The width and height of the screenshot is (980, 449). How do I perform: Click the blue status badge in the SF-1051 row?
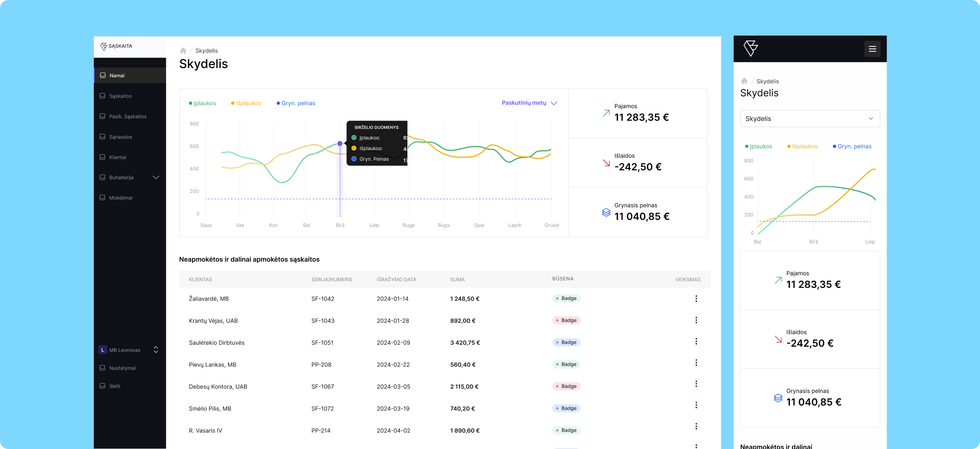pyautogui.click(x=566, y=342)
